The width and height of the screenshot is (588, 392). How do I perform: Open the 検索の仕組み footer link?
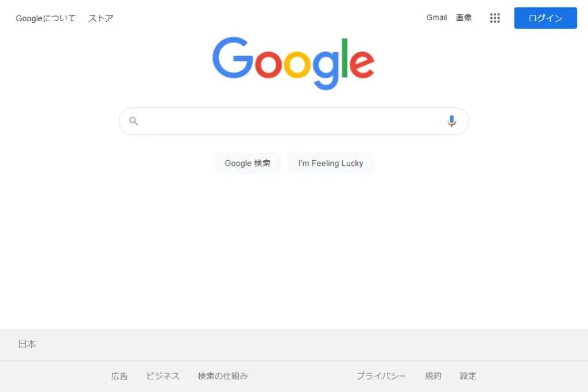[x=223, y=376]
